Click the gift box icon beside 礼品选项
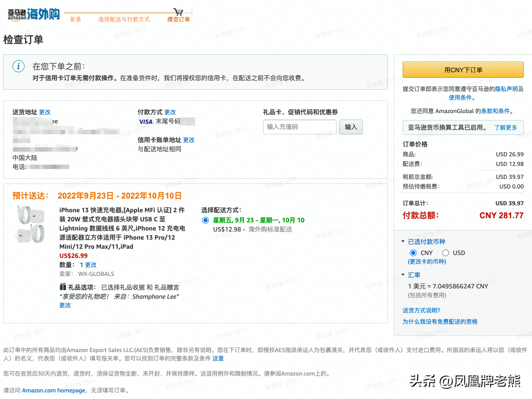The image size is (532, 399). click(63, 287)
